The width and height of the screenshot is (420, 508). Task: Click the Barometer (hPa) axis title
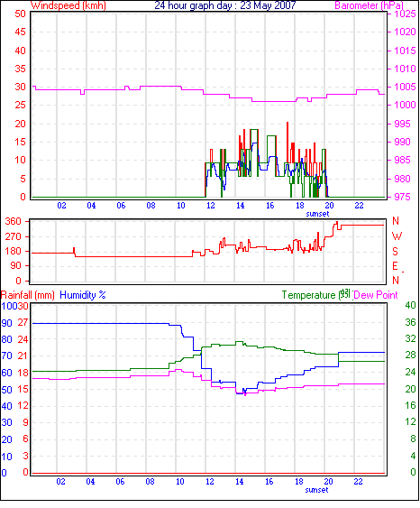370,5
